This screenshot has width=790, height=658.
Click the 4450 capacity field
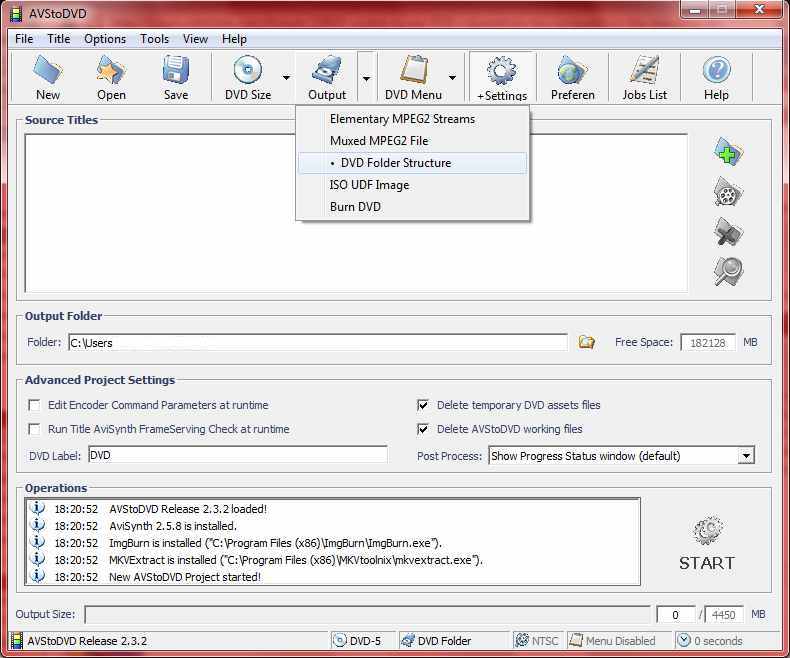coord(723,615)
